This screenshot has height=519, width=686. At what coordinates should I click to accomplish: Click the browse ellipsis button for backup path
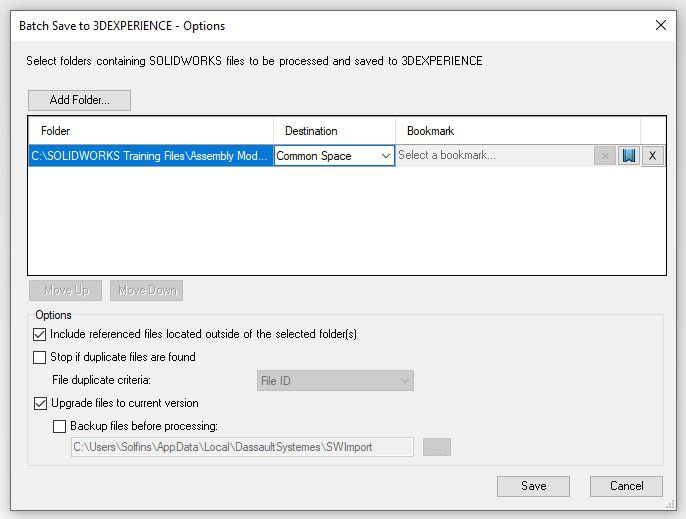437,447
